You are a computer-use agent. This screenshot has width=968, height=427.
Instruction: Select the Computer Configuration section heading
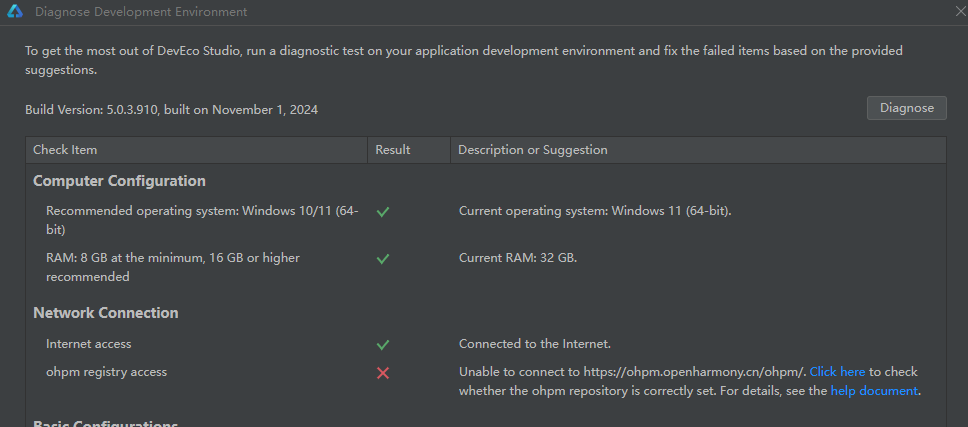(x=119, y=181)
